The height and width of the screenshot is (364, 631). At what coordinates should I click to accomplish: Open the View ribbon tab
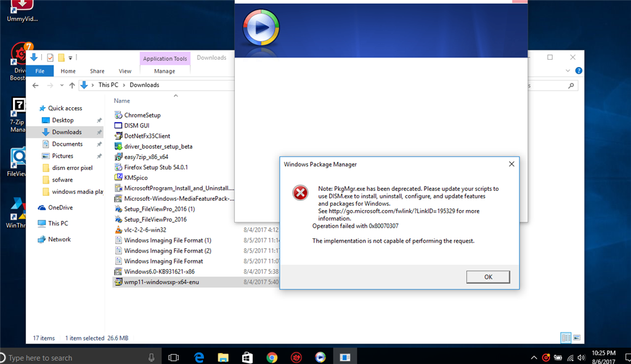pyautogui.click(x=124, y=71)
